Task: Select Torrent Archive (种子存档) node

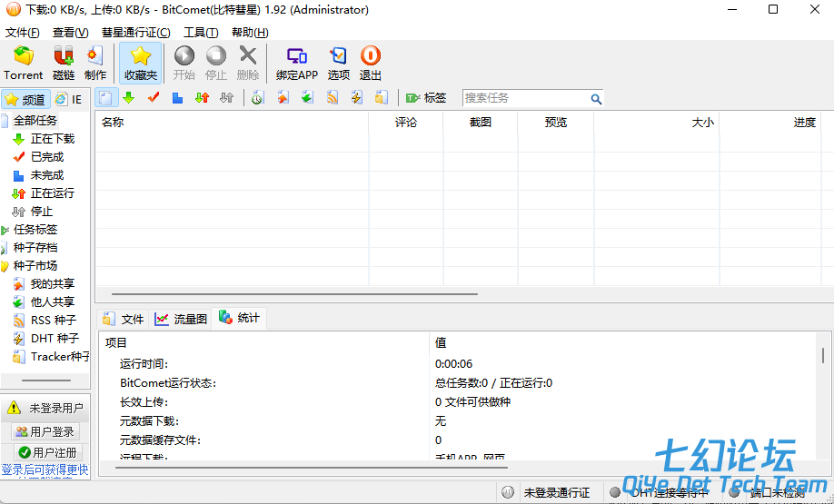Action: (x=35, y=247)
